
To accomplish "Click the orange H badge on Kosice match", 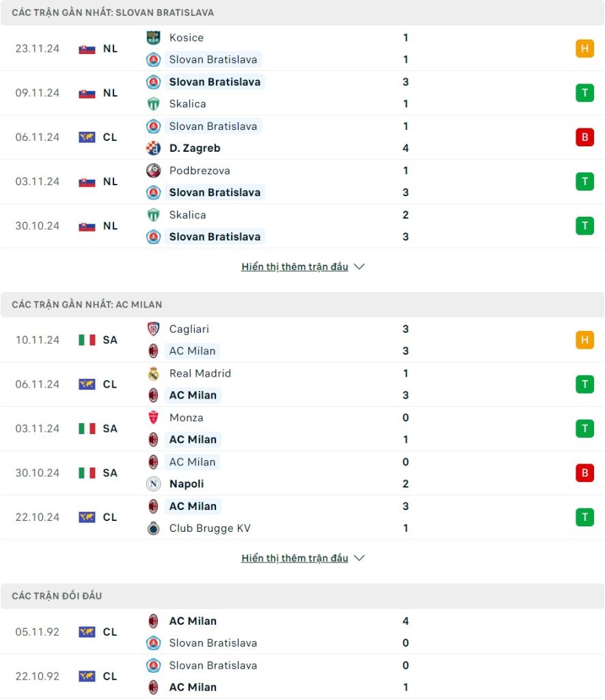I will (x=584, y=49).
